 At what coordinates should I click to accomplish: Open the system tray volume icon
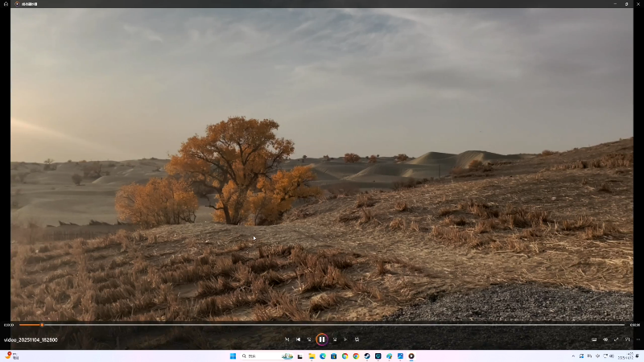[x=612, y=356]
